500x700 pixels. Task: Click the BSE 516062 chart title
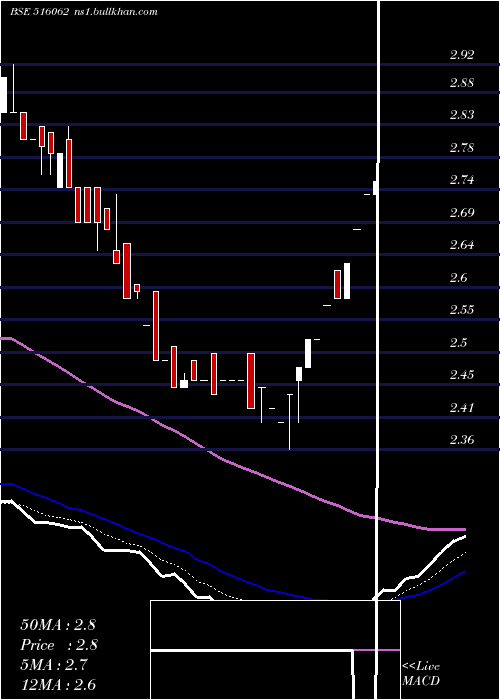pos(39,12)
